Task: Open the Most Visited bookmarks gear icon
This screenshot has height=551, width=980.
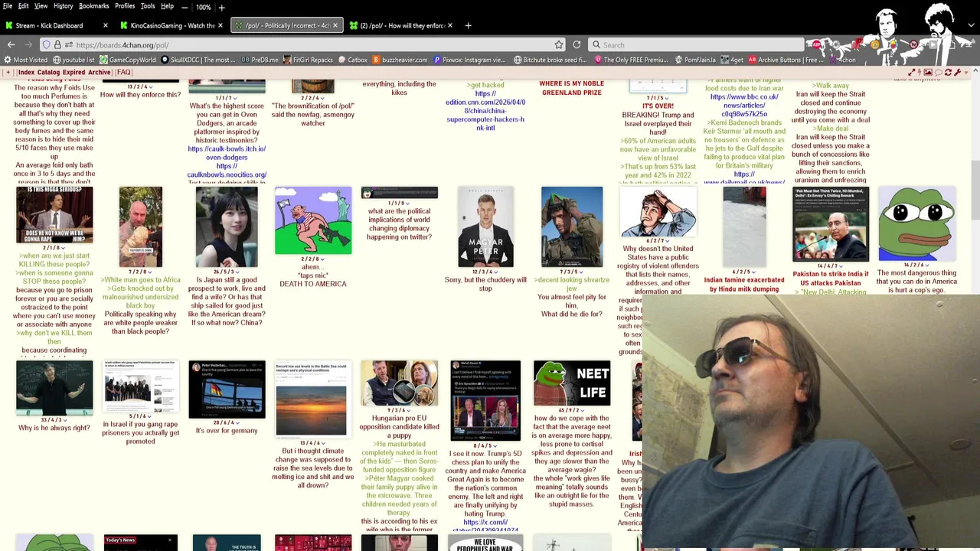Action: pyautogui.click(x=8, y=60)
